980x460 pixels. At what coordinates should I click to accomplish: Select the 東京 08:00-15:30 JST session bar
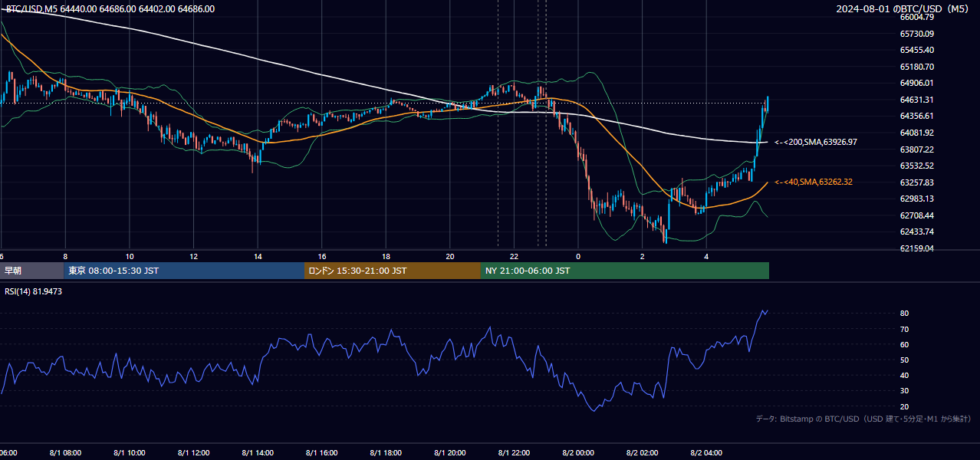tap(185, 271)
